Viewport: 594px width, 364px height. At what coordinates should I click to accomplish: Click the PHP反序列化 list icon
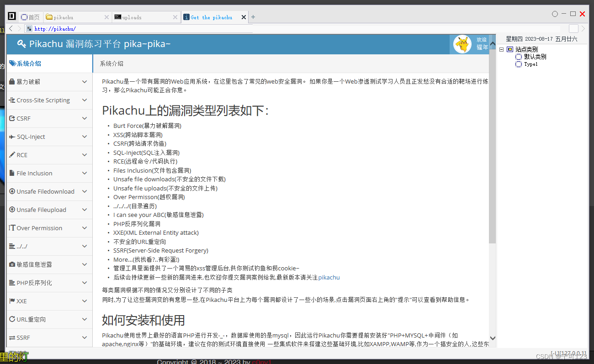pyautogui.click(x=12, y=283)
